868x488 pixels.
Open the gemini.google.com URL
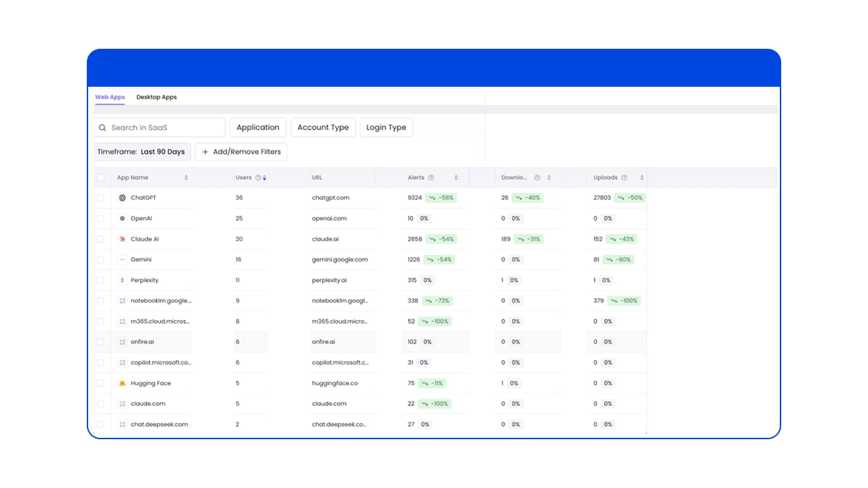coord(340,260)
